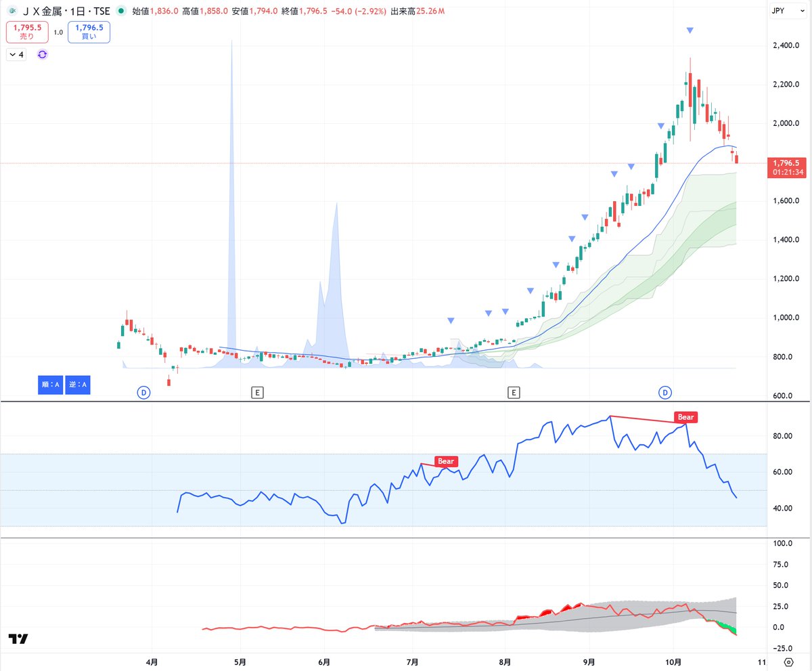This screenshot has height=671, width=812.
Task: Click a blue triangle sell signal above candles
Action: pyautogui.click(x=690, y=29)
